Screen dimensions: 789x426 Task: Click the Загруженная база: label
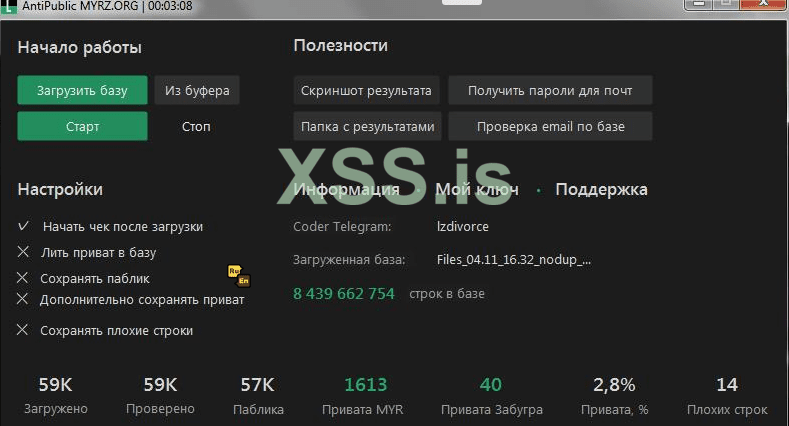[349, 260]
